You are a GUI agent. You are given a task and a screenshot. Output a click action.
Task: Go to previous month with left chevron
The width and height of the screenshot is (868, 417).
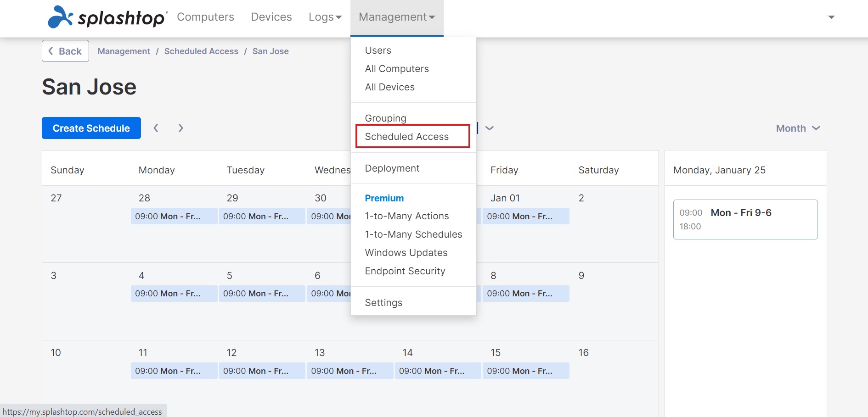(156, 128)
